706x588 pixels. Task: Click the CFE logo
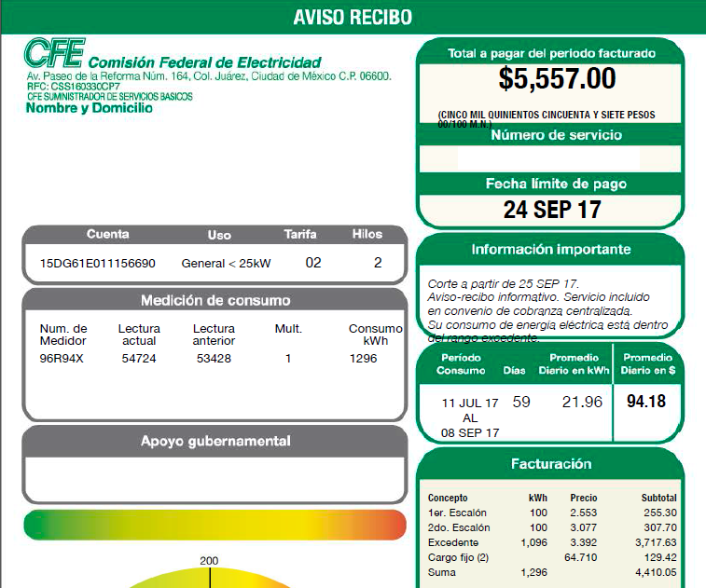pos(54,52)
